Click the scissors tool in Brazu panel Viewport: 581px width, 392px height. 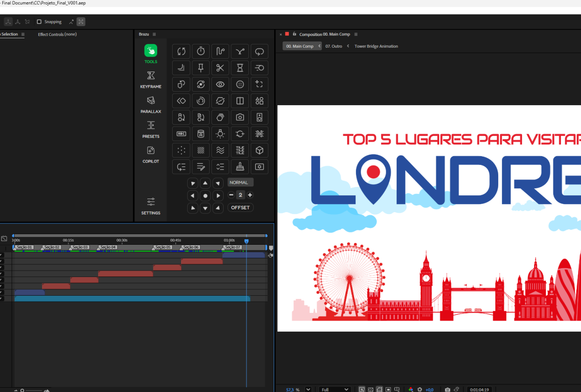coord(220,68)
